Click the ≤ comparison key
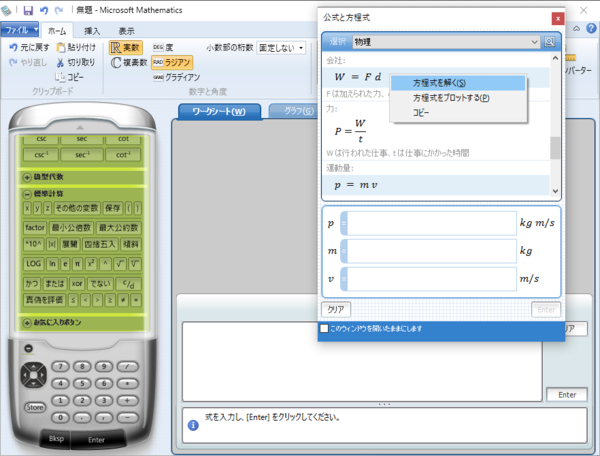 point(73,300)
